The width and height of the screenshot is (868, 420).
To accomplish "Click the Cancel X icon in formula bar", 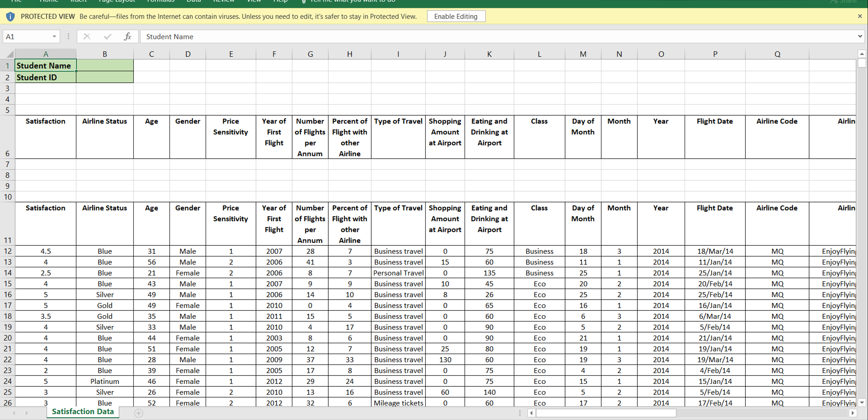I will [x=87, y=37].
